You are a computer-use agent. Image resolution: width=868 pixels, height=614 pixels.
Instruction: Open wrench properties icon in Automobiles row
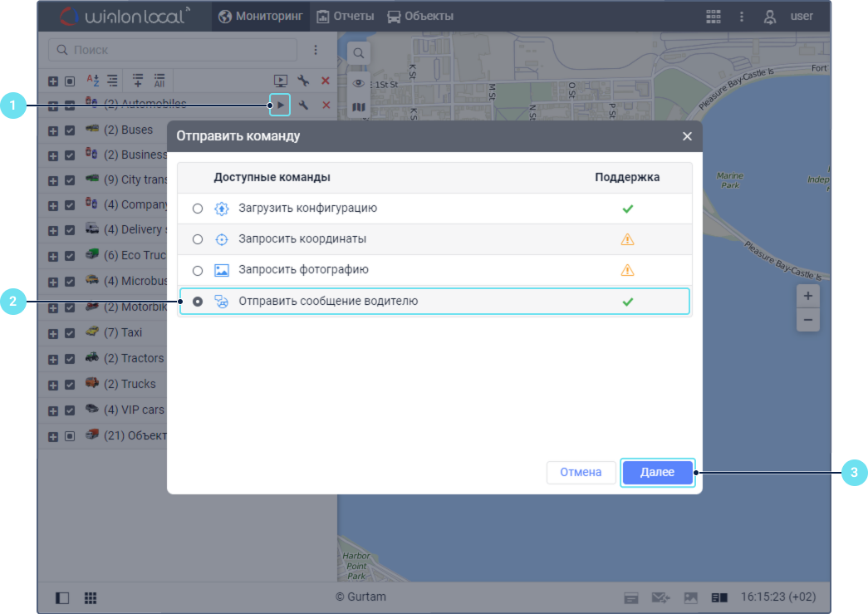(x=304, y=105)
